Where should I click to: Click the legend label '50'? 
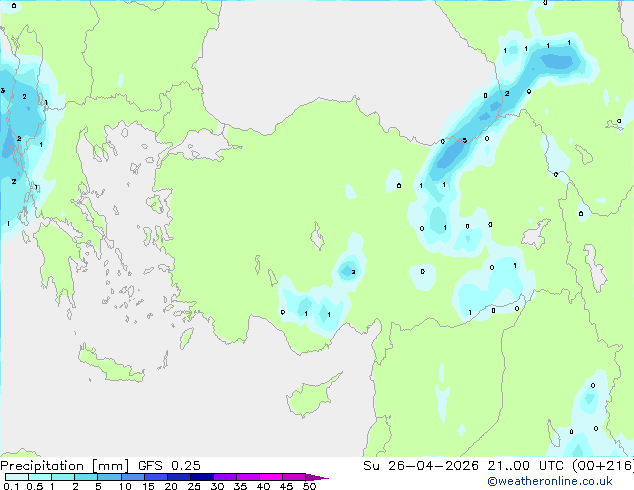point(310,486)
